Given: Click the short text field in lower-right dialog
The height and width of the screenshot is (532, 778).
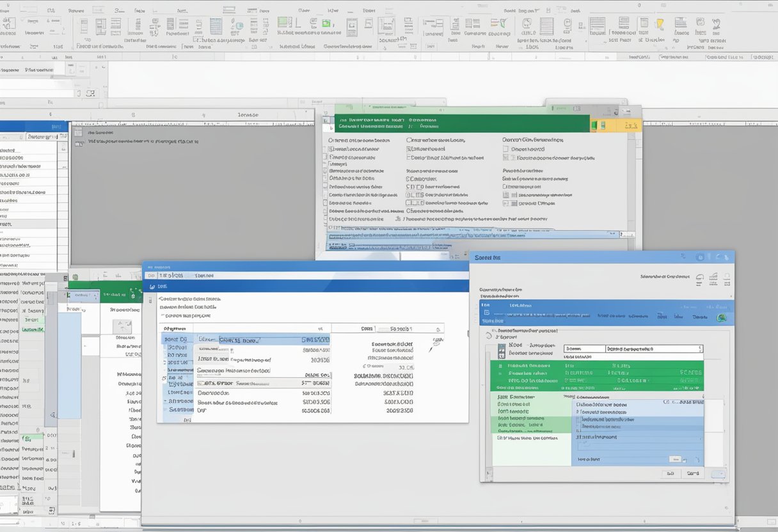Looking at the screenshot, I should tap(583, 349).
